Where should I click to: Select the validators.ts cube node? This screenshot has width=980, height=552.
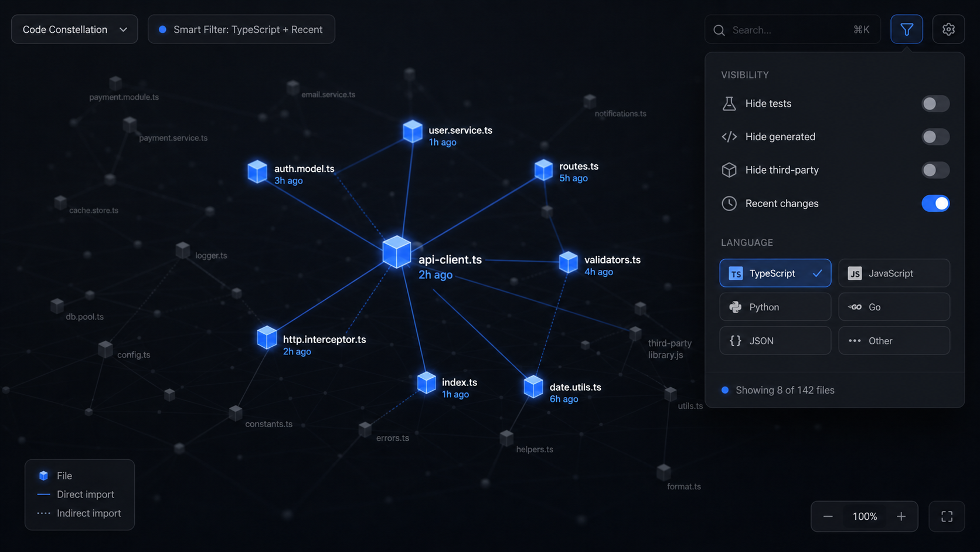click(x=569, y=262)
